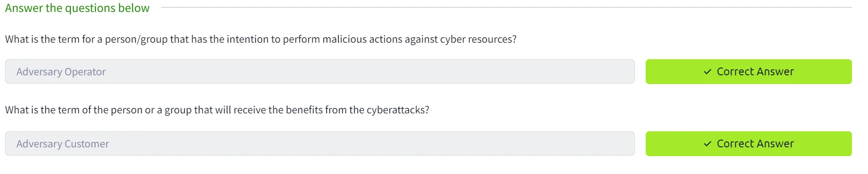The width and height of the screenshot is (868, 174).
Task: Click the 'Adversary Customer' placeholder text
Action: coord(63,144)
